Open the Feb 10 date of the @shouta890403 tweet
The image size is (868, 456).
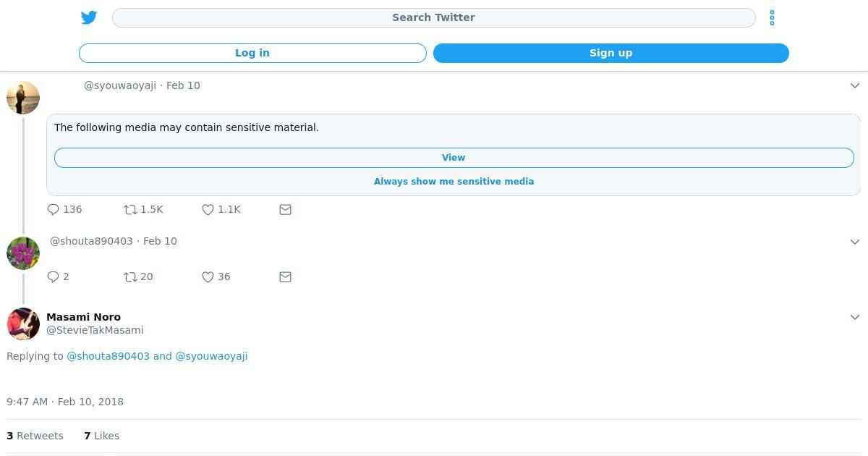click(160, 241)
